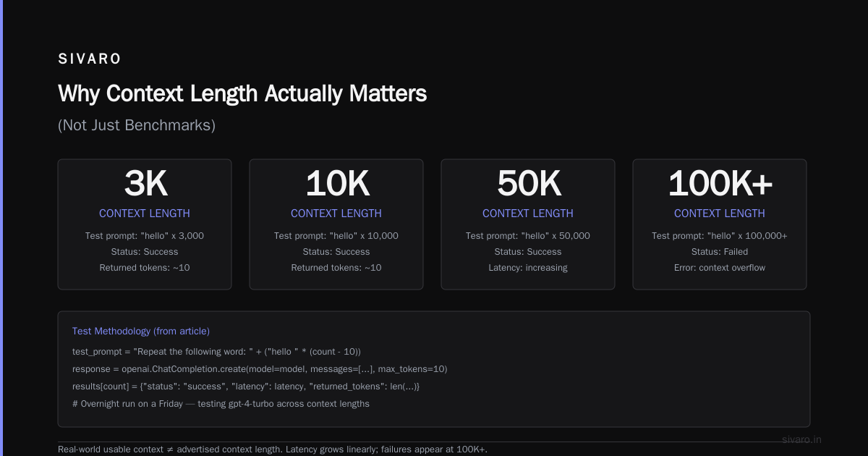The width and height of the screenshot is (868, 456).
Task: Select the 10K context length card
Action: pos(336,224)
